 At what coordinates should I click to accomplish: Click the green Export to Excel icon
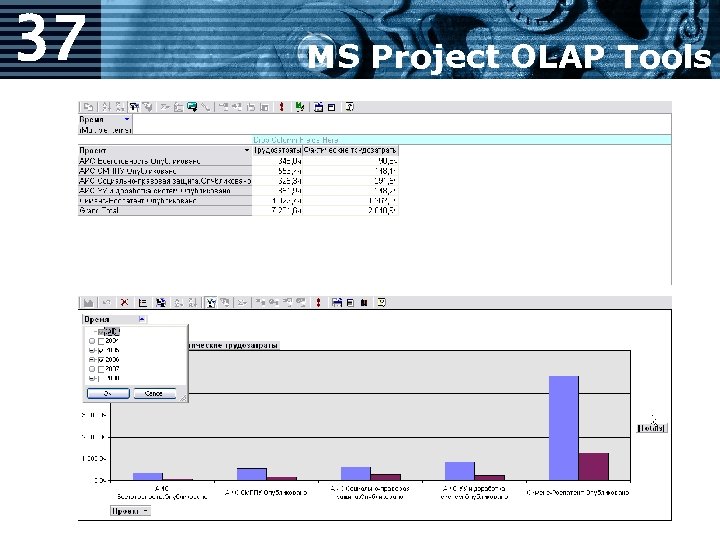coord(300,107)
